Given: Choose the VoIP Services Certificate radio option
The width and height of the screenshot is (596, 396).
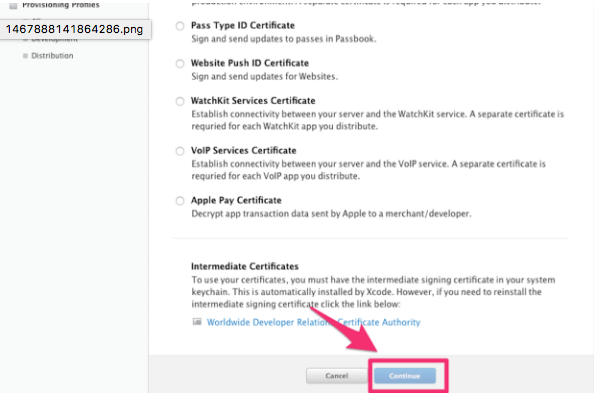Looking at the screenshot, I should tap(180, 151).
